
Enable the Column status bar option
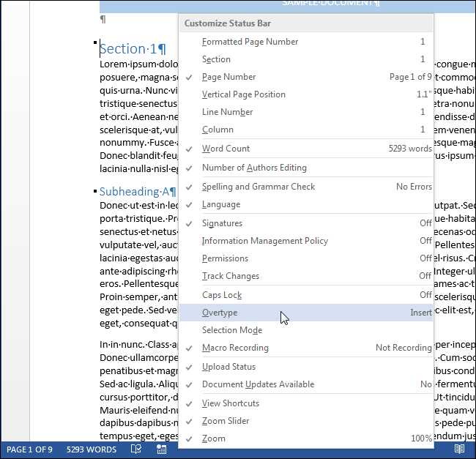[x=306, y=130]
